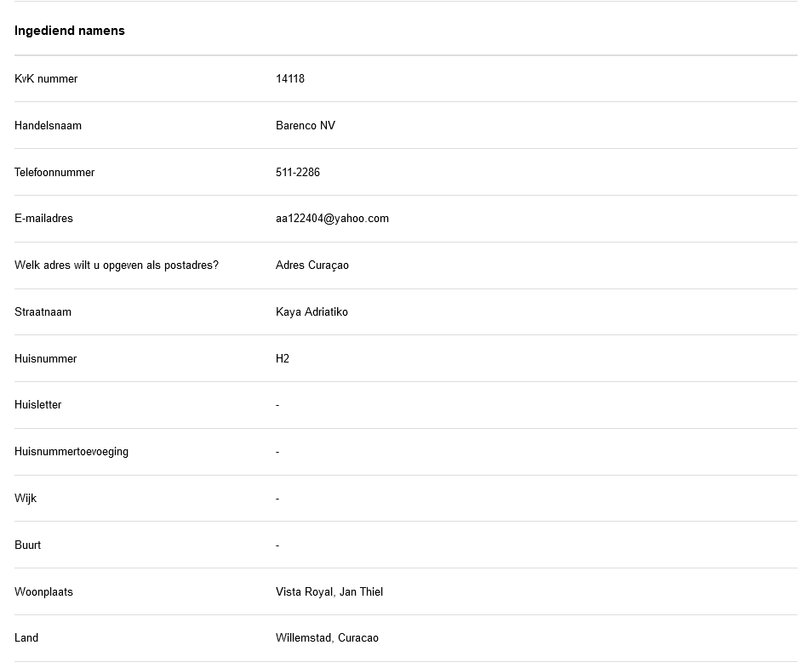
Task: Click the 'KvK nummer' label
Action: 46,79
